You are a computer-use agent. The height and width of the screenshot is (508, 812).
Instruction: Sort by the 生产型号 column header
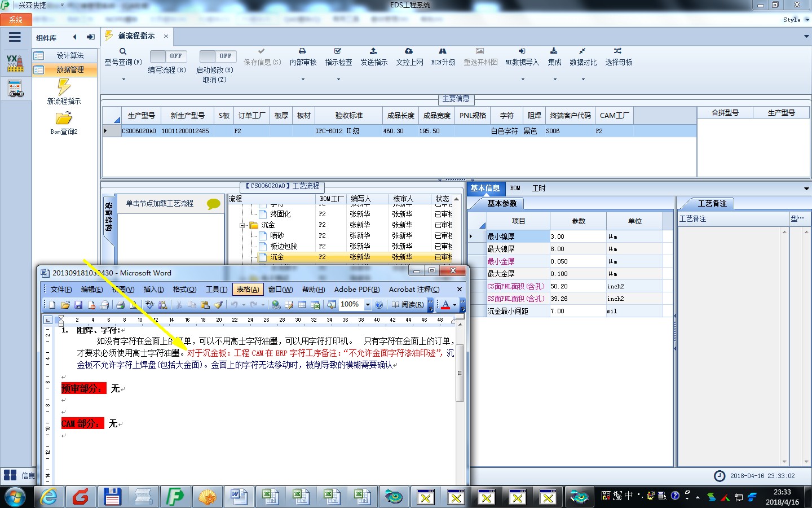coord(141,115)
